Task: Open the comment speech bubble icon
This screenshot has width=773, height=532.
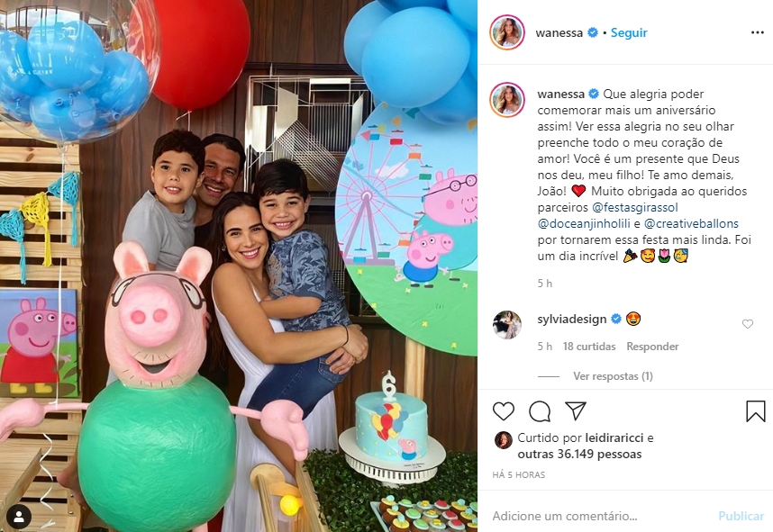Action: (x=540, y=411)
